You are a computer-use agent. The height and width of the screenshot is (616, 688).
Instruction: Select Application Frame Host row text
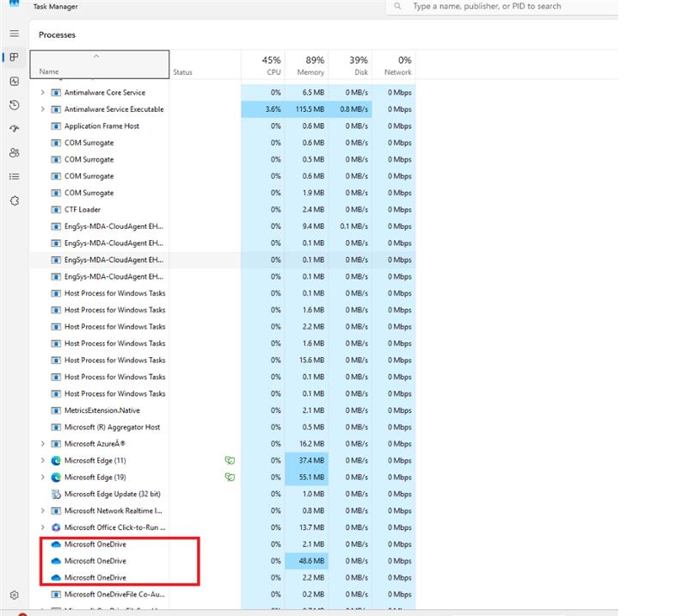point(101,126)
